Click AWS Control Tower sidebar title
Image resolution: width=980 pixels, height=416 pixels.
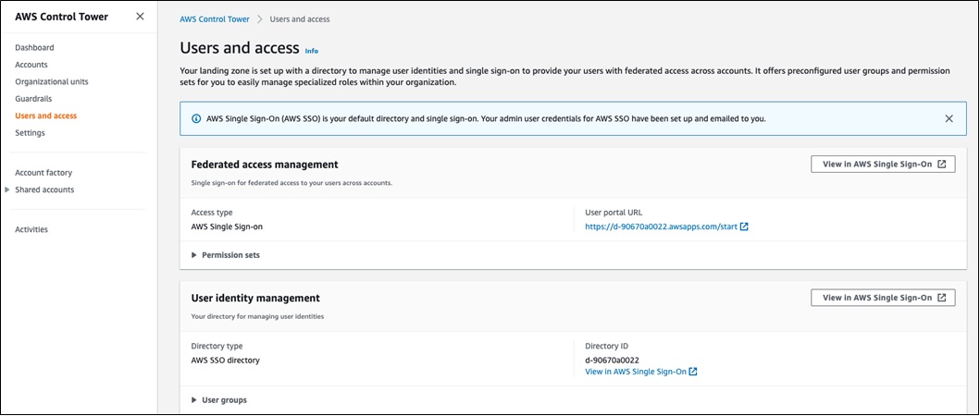pyautogui.click(x=61, y=17)
